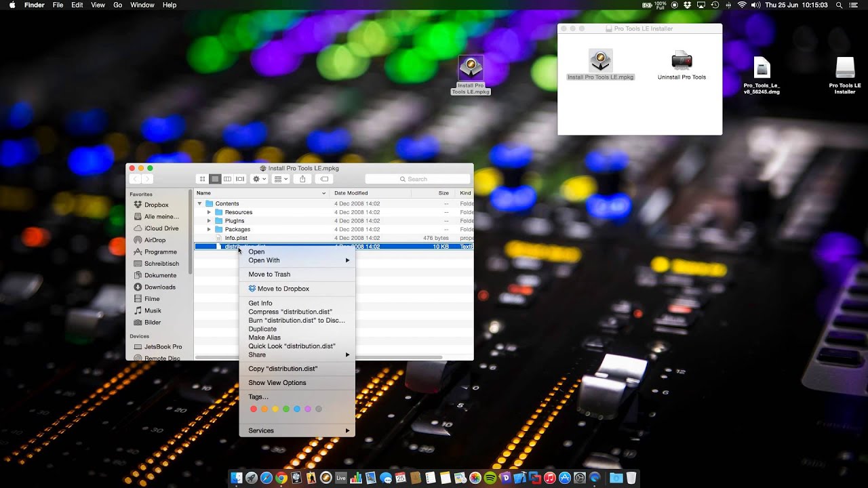
Task: Select Install Pro Tools LE.mpkg in installer window
Action: (601, 65)
